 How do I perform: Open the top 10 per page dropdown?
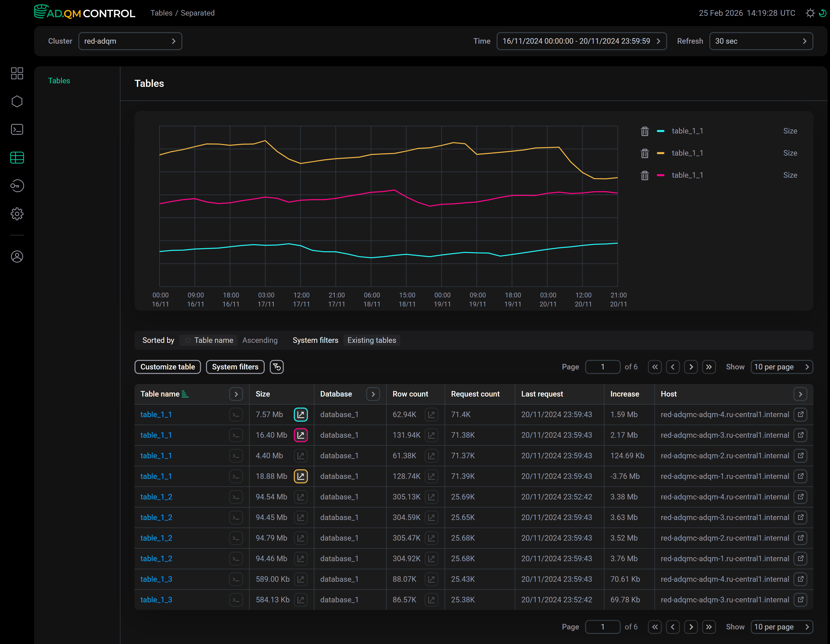(x=781, y=367)
